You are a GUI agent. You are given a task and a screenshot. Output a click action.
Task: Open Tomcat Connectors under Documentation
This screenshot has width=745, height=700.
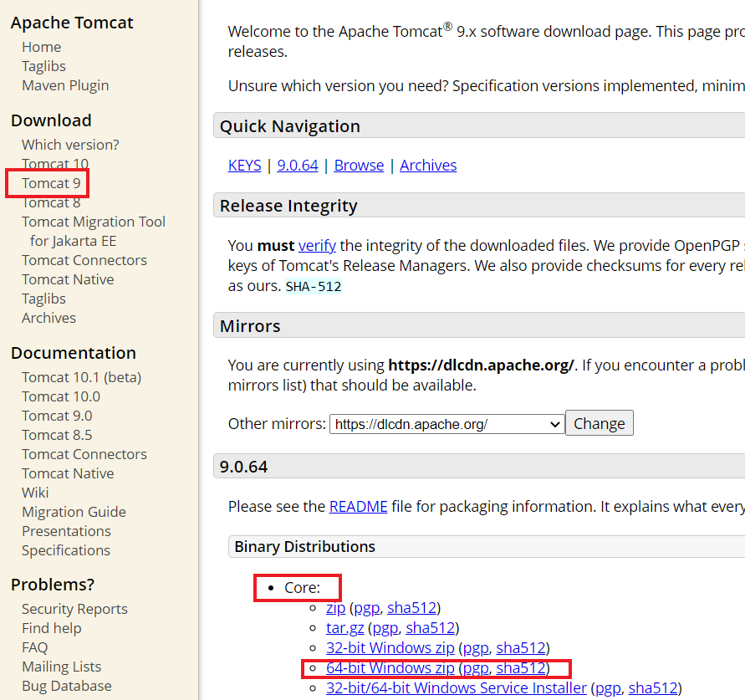click(84, 454)
